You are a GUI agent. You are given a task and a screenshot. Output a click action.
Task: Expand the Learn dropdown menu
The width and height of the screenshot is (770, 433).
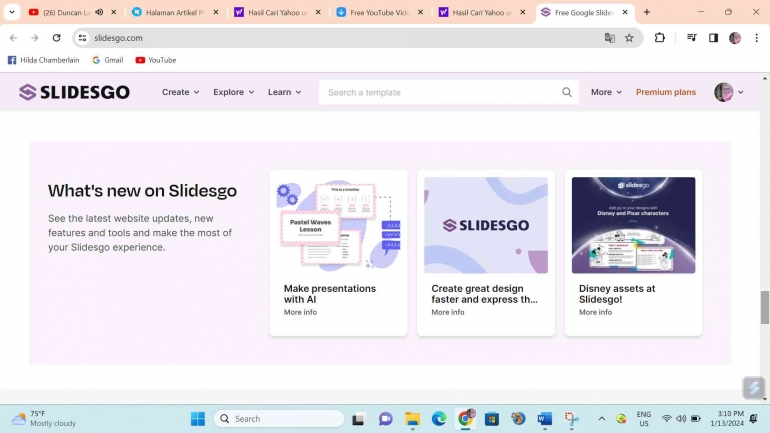pos(284,92)
